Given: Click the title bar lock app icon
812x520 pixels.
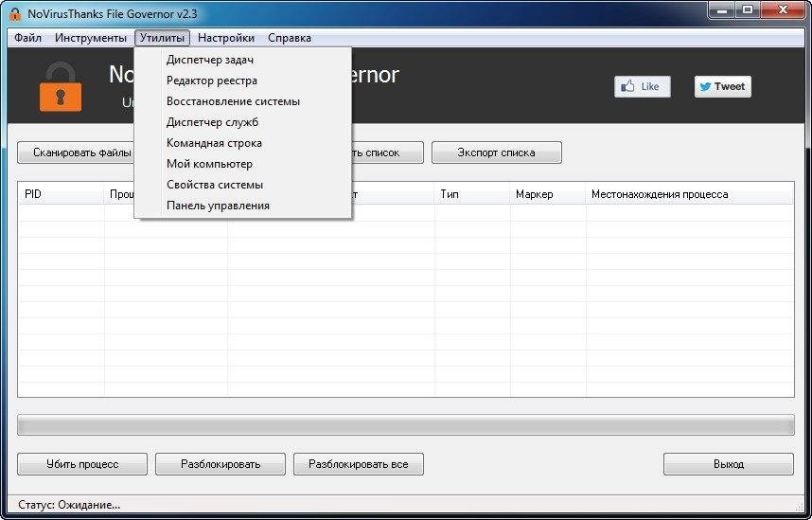Looking at the screenshot, I should (15, 14).
